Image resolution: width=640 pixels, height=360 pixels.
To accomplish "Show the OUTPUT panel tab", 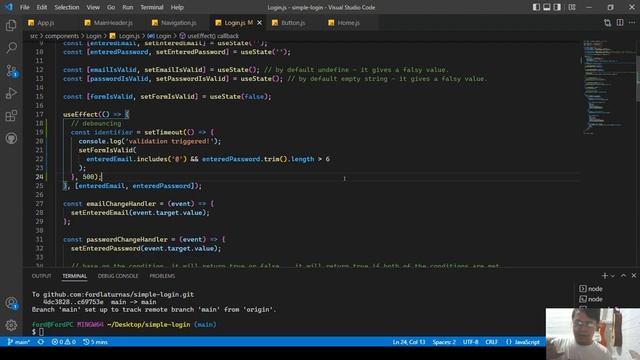I will [x=42, y=276].
